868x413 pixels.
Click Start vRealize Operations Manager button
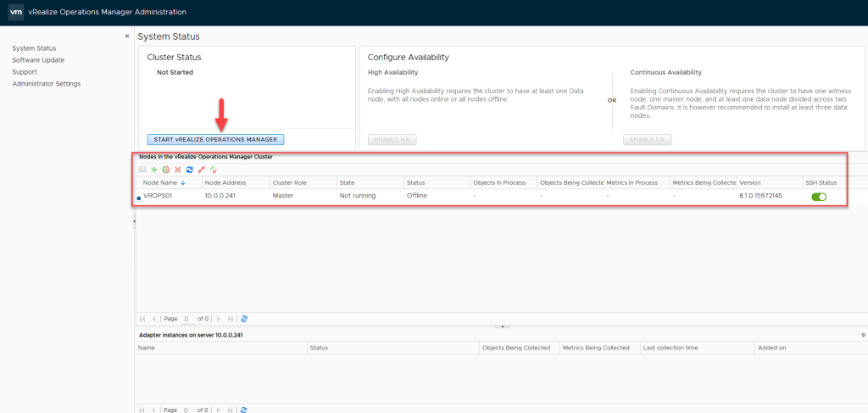click(x=215, y=139)
